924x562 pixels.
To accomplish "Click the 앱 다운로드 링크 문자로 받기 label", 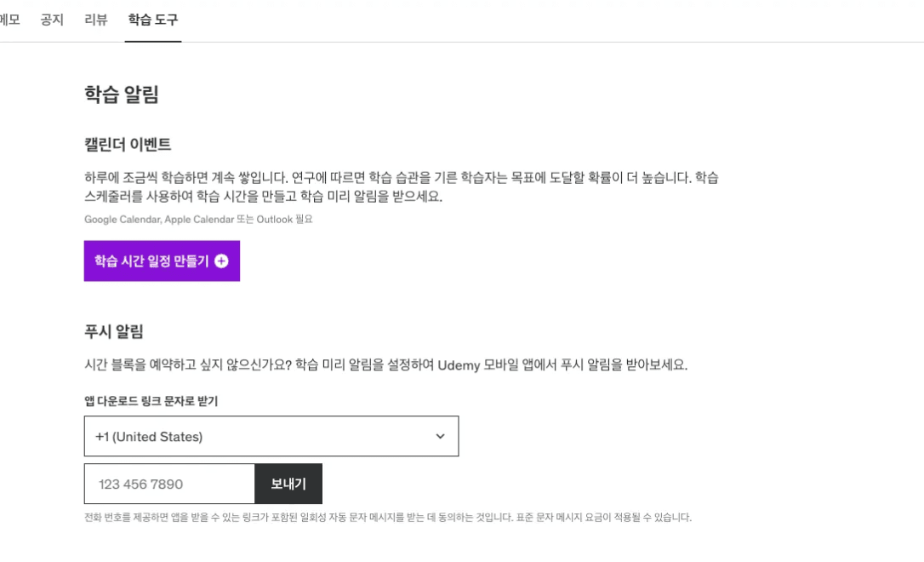I will [151, 401].
